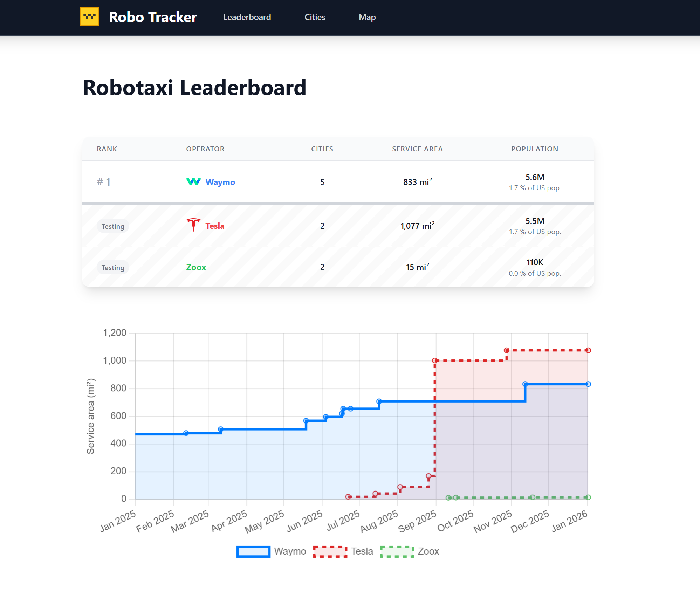Click the Service Area column header

point(417,149)
